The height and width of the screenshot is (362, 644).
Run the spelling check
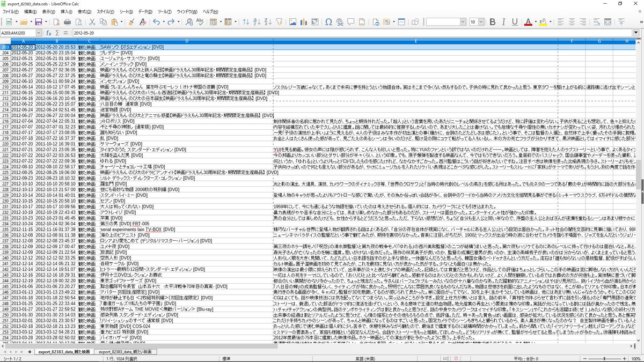pos(200,22)
